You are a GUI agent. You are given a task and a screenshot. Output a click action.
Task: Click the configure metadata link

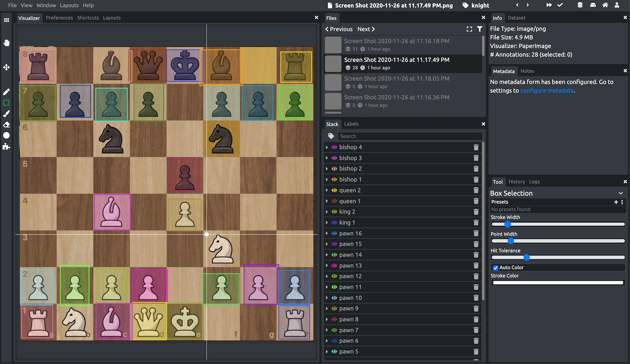click(x=547, y=90)
